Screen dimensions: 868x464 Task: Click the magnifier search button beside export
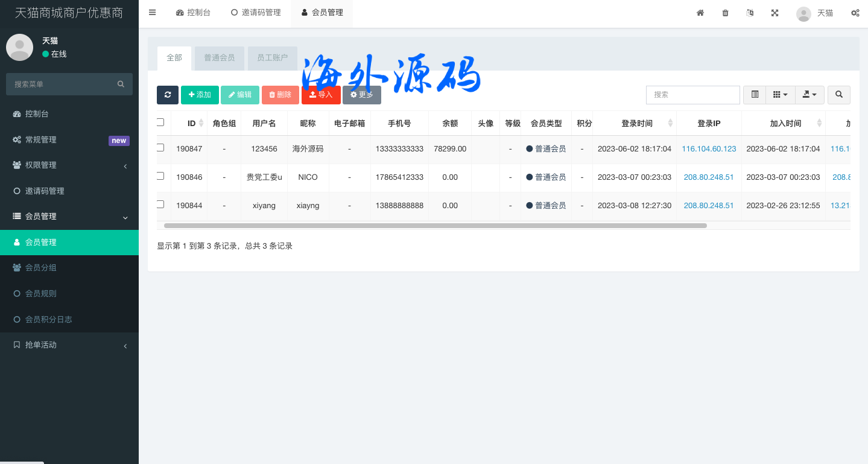pyautogui.click(x=838, y=95)
